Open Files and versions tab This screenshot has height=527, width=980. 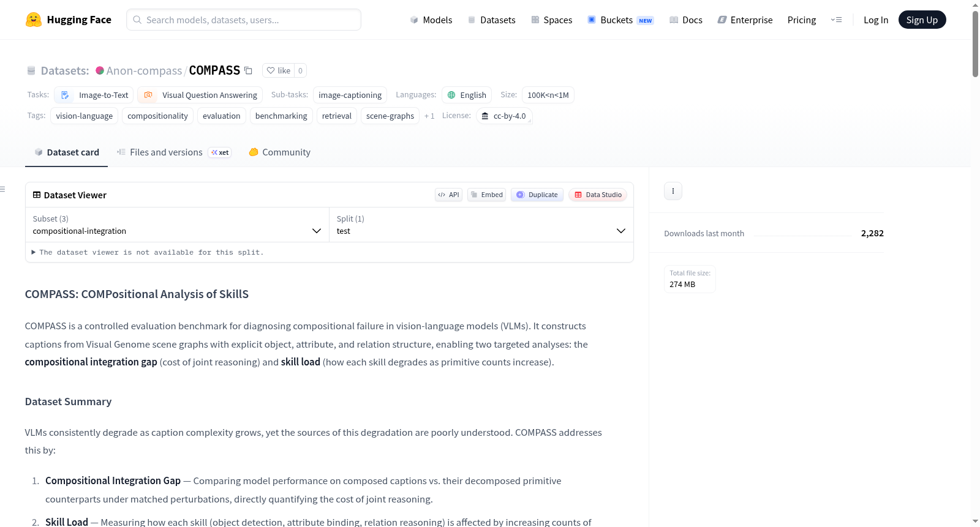174,152
